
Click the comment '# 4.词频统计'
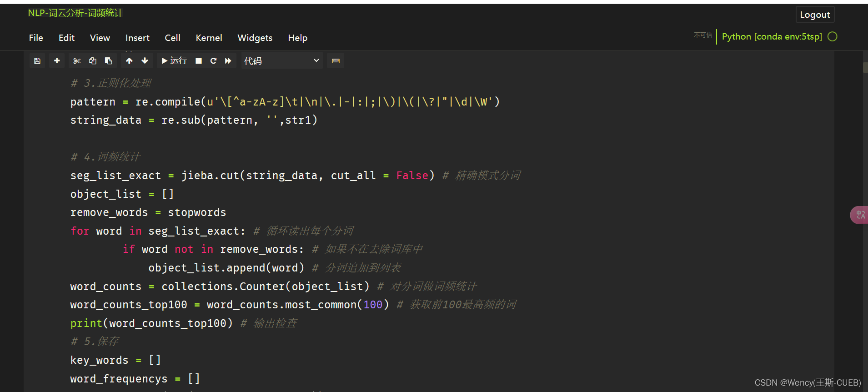105,157
